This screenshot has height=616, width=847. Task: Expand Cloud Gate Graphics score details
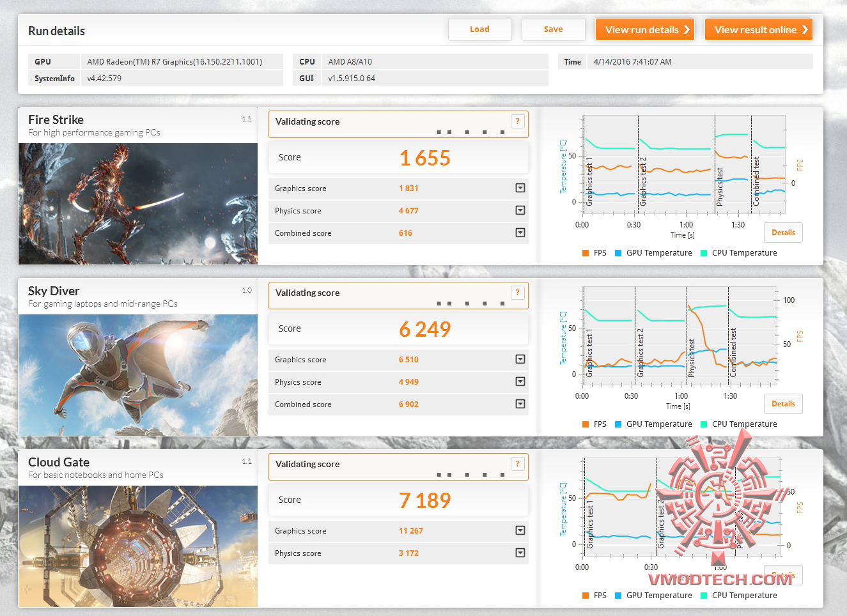point(520,530)
